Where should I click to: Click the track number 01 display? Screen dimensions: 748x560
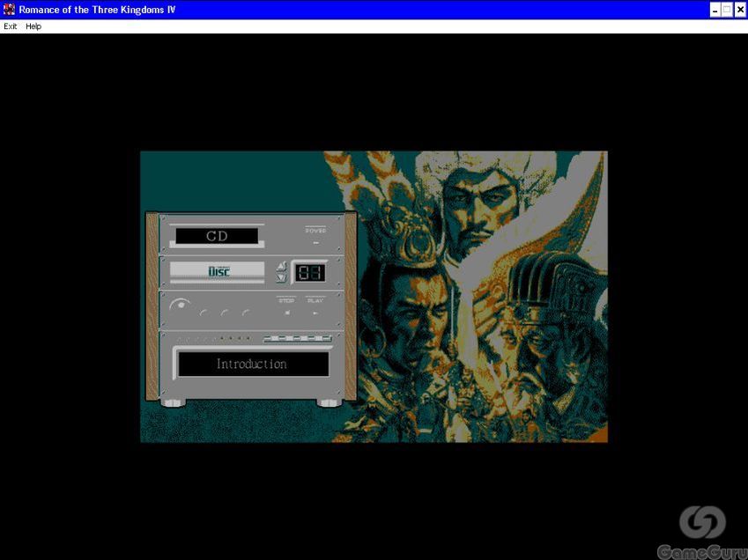point(309,273)
